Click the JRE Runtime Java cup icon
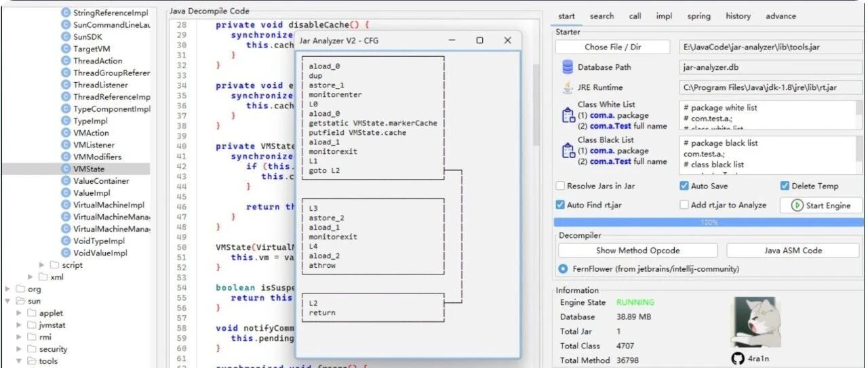 click(568, 87)
